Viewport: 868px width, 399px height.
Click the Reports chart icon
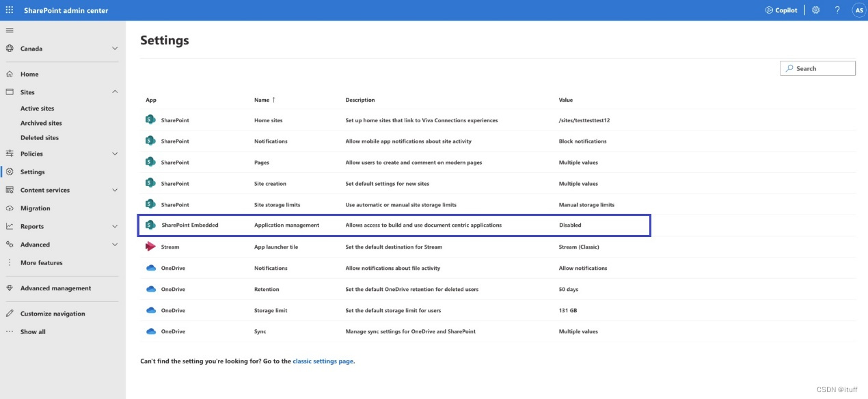(10, 226)
